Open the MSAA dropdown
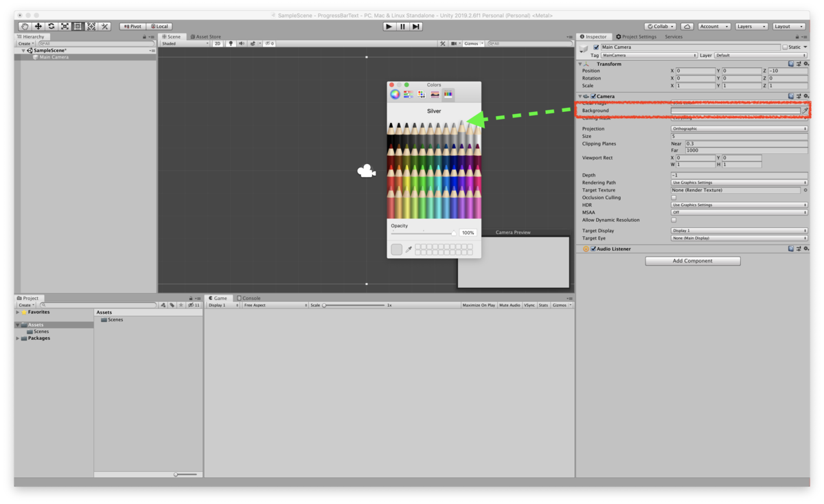Viewport: 824px width, 504px height. 739,212
